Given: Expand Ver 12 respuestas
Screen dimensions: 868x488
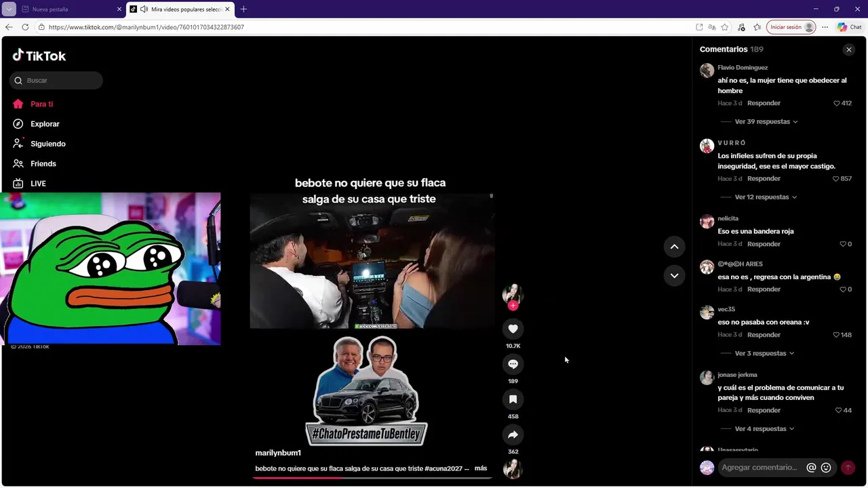Looking at the screenshot, I should 766,197.
